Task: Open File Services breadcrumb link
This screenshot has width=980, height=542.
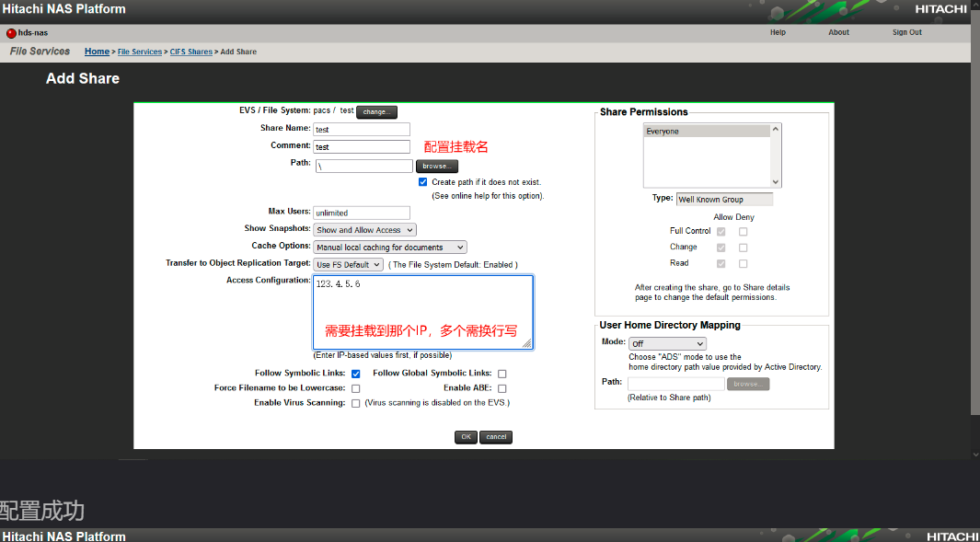Action: tap(139, 52)
